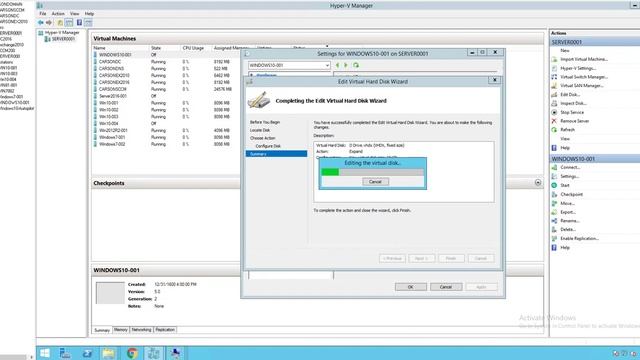Select the Summary step in wizard sidebar
The height and width of the screenshot is (360, 640).
276,154
